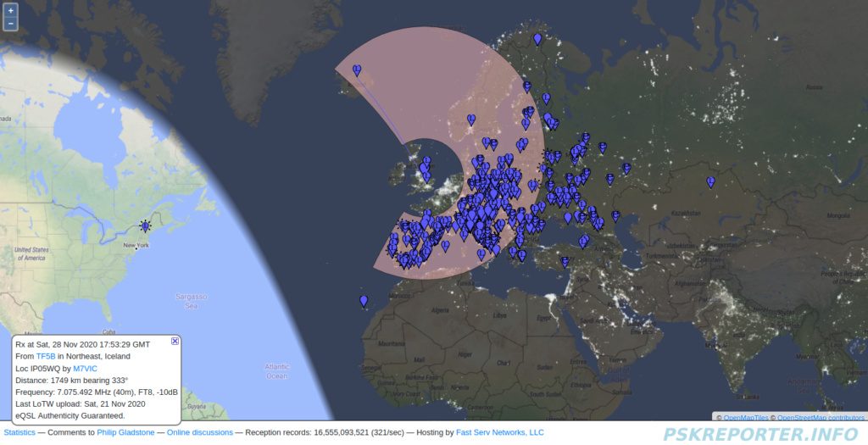Click the reception records count text
Image resolution: width=868 pixels, height=445 pixels.
(x=325, y=432)
